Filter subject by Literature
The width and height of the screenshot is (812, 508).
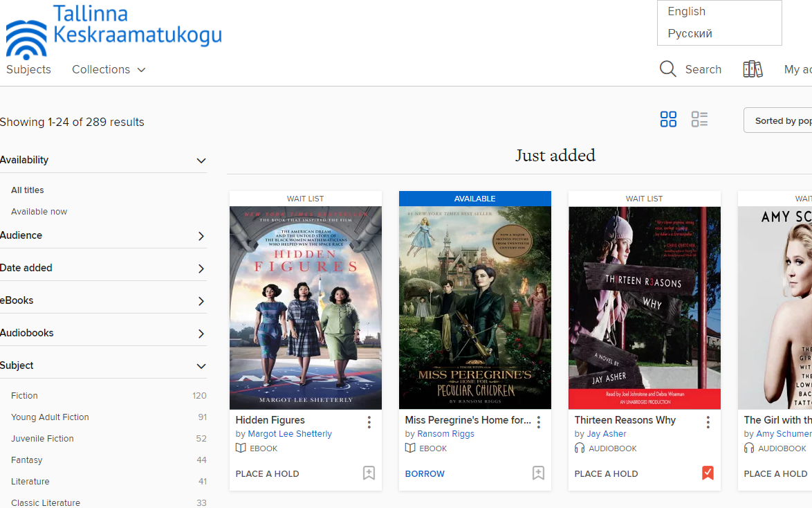click(30, 482)
